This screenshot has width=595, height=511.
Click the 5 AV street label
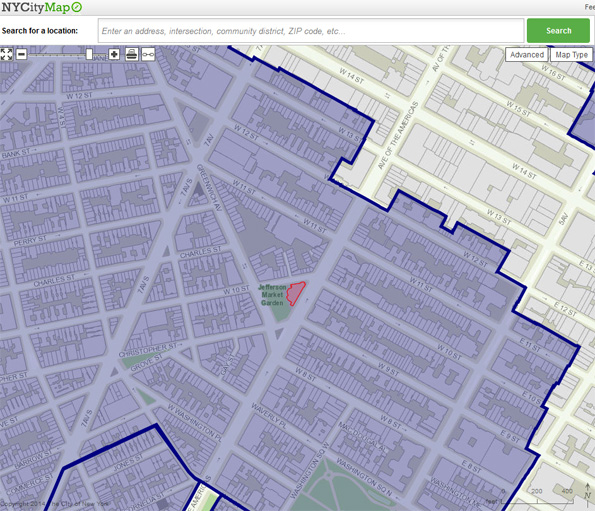click(564, 219)
